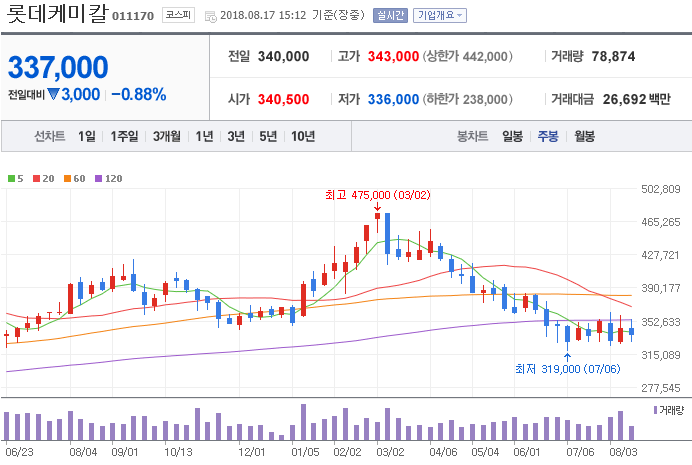Click the 상한가 442,000 text

click(468, 56)
